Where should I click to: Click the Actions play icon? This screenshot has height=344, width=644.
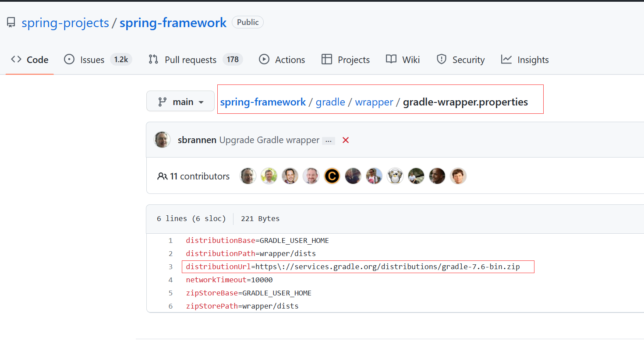pyautogui.click(x=264, y=59)
